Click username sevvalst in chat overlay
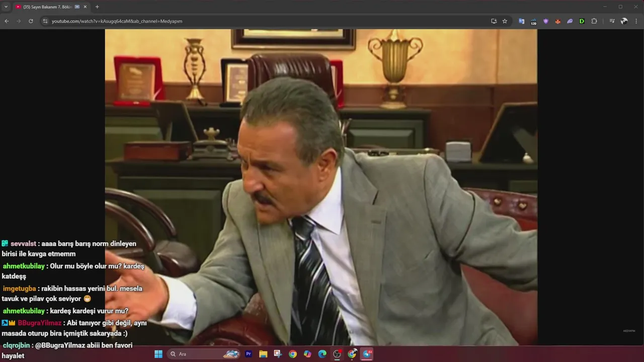 23,244
